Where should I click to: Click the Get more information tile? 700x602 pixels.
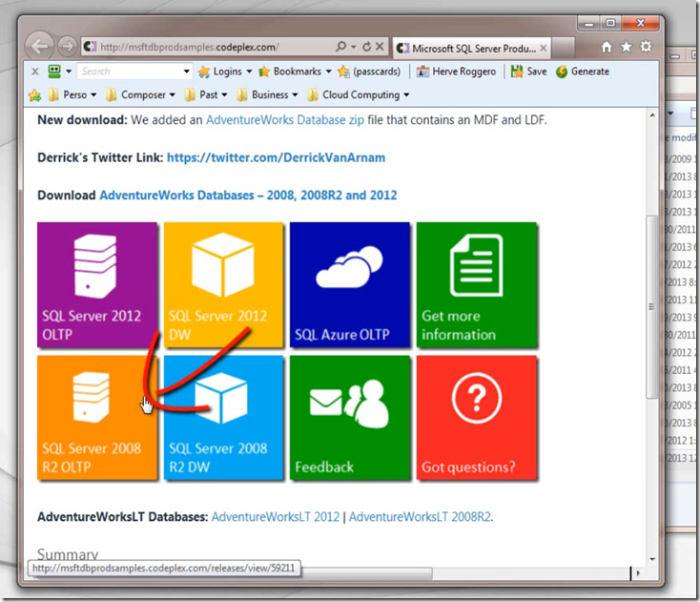pyautogui.click(x=476, y=284)
